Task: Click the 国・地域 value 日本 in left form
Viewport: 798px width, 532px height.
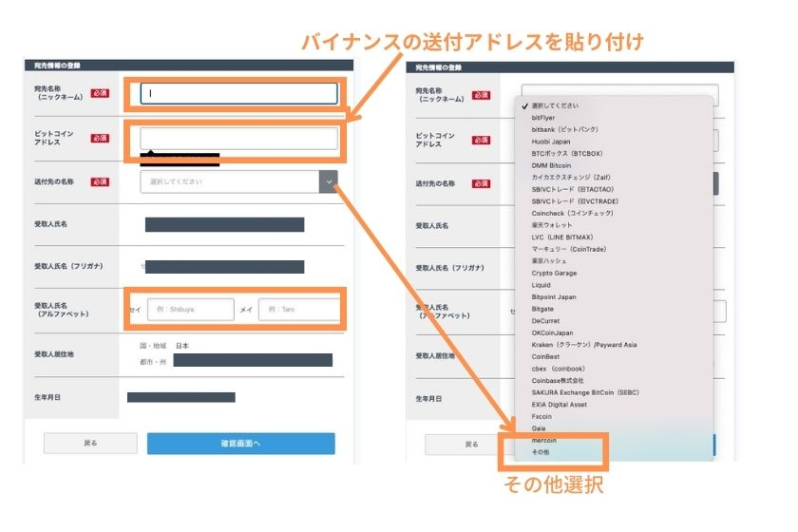Action: [x=182, y=346]
